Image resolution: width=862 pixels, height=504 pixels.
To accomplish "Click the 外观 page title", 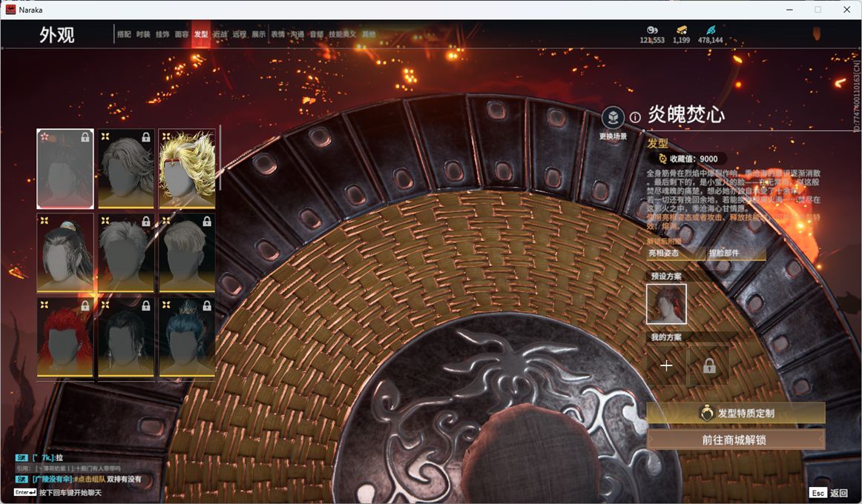I will click(56, 35).
